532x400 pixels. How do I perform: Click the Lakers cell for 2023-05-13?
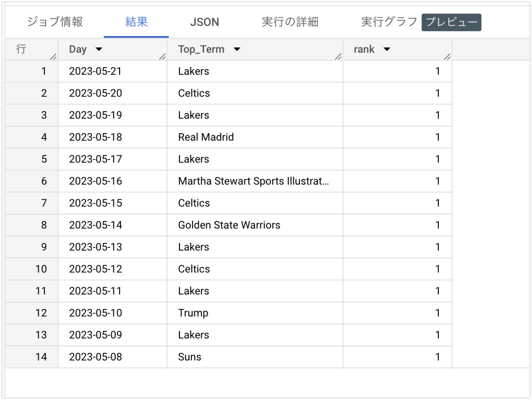click(x=255, y=247)
